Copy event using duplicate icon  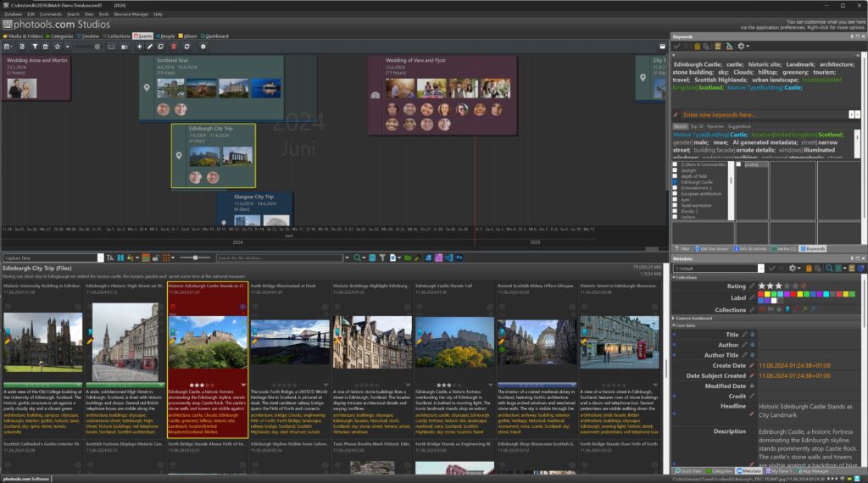160,47
